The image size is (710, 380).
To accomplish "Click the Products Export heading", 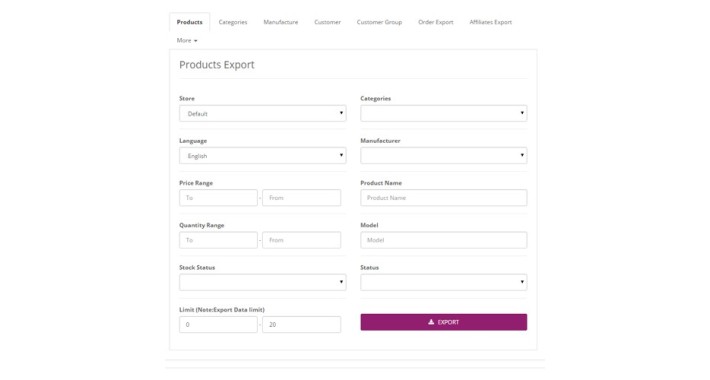I will [x=216, y=65].
